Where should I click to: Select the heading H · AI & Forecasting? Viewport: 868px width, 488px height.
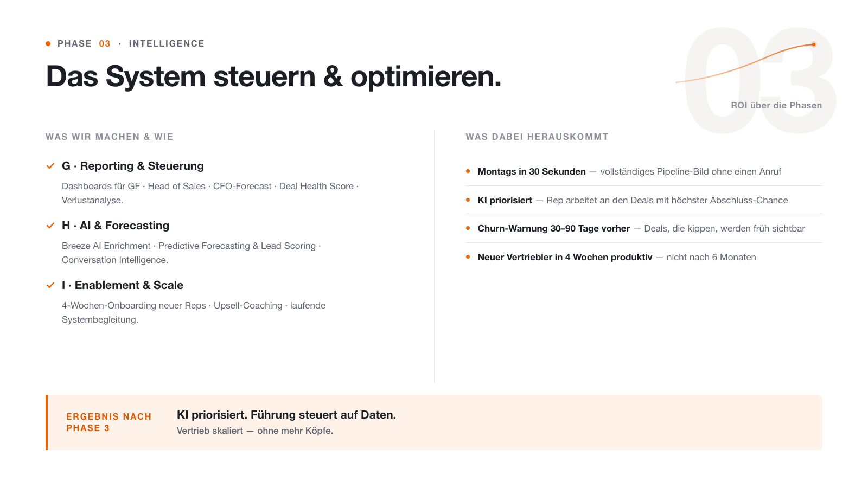tap(116, 226)
